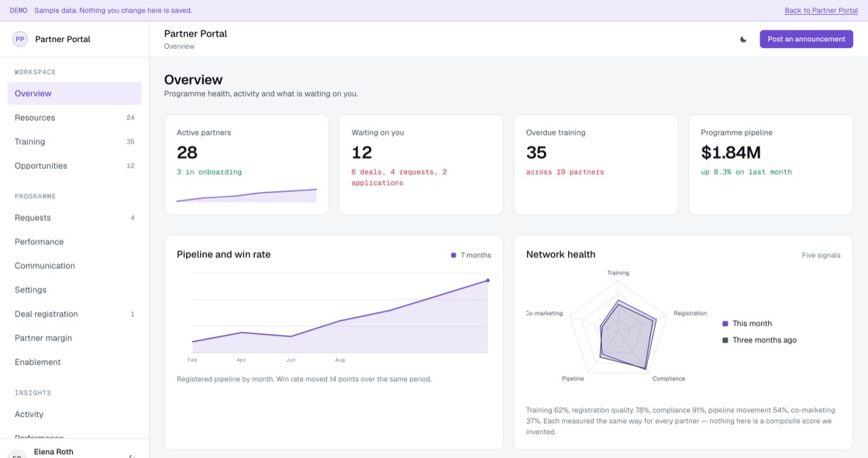Click the 'Aug' label on the pipeline chart axis

click(340, 360)
